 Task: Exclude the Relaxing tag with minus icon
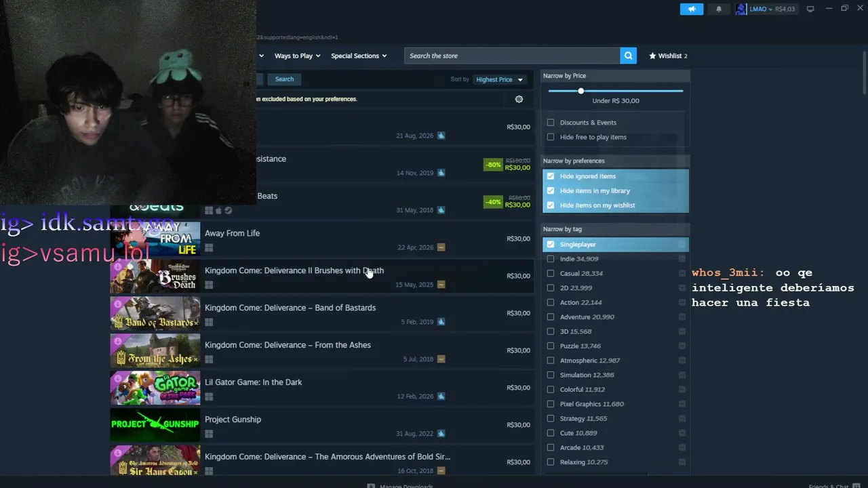click(682, 462)
